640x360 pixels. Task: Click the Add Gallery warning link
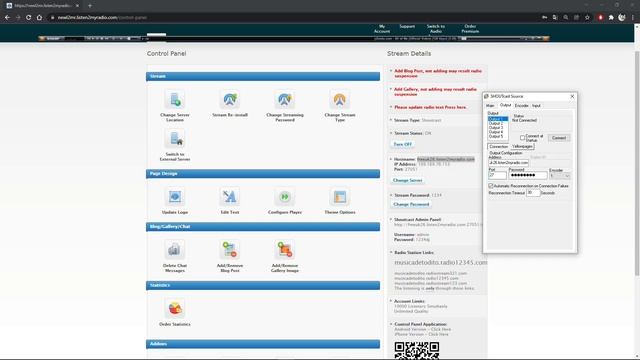pyautogui.click(x=436, y=91)
